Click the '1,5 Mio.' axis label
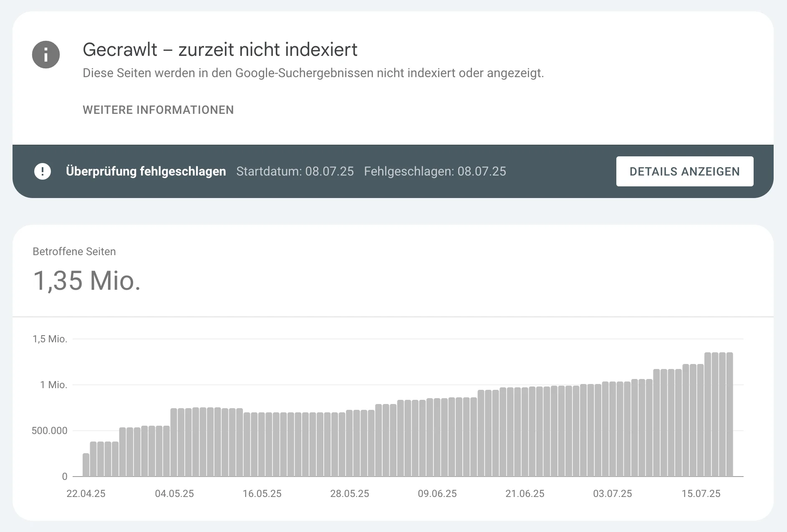This screenshot has width=787, height=532. coord(50,339)
